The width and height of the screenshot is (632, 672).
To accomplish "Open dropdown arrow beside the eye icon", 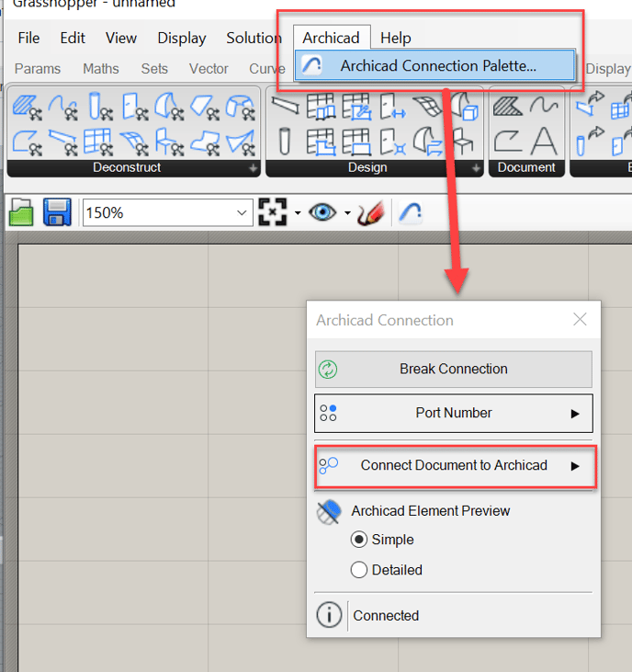I will coord(347,212).
